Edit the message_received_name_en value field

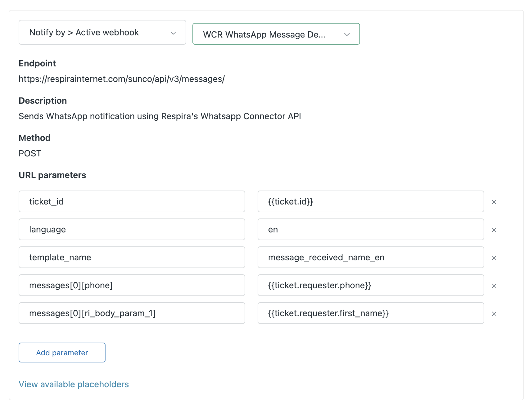click(x=371, y=258)
